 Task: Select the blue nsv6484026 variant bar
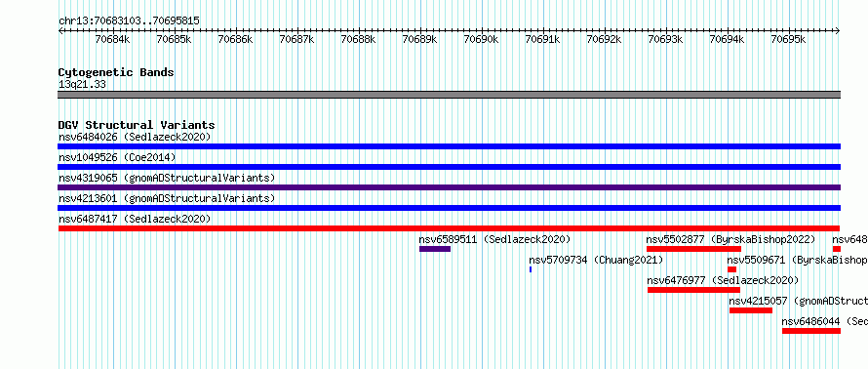(449, 146)
